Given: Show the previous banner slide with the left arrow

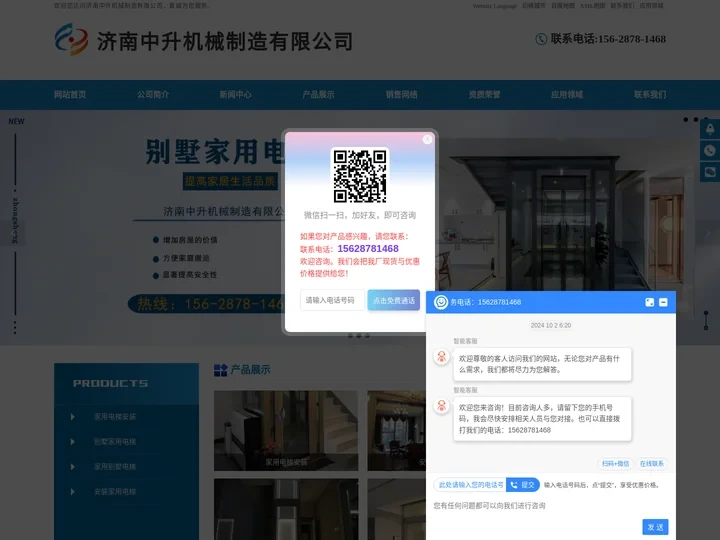Looking at the screenshot, I should pyautogui.click(x=12, y=233).
